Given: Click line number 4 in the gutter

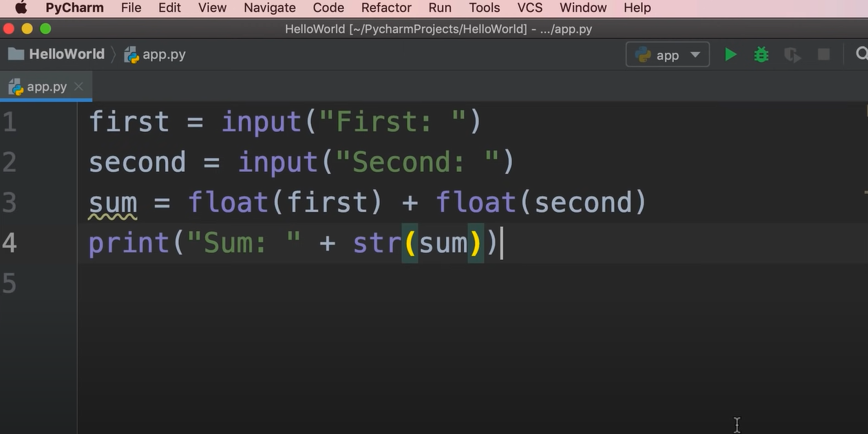Looking at the screenshot, I should 9,242.
